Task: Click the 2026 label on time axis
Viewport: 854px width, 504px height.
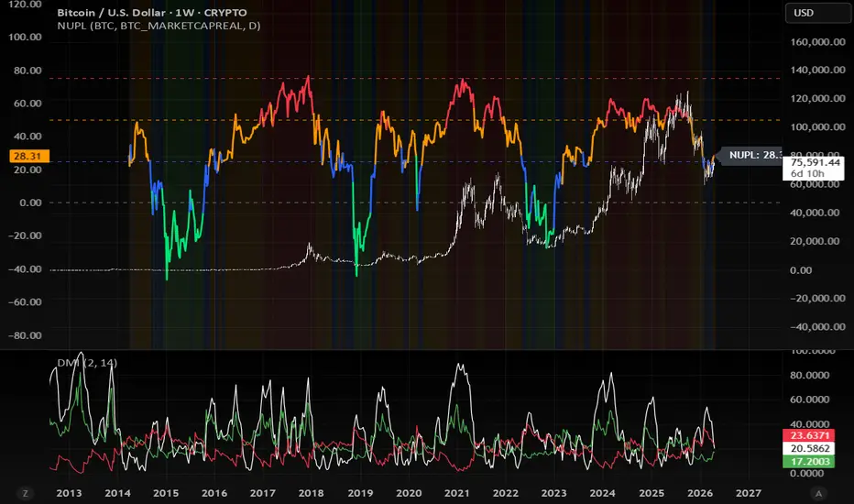Action: [x=700, y=493]
